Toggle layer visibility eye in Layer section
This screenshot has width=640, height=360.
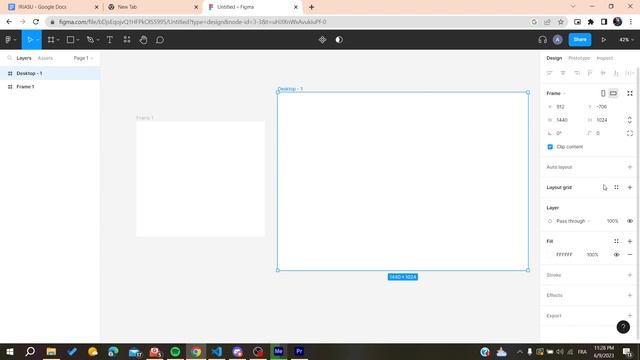pyautogui.click(x=630, y=221)
